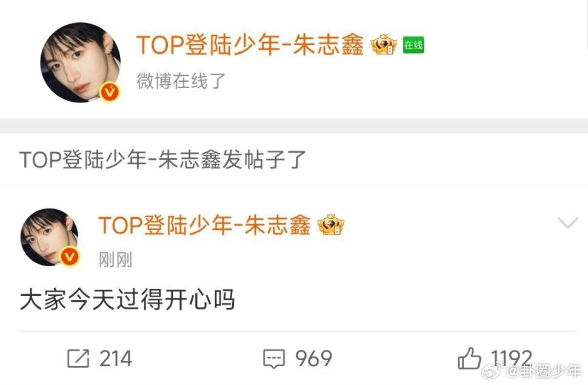Open the header username TOP登陆少年-朱志鑫

[x=250, y=45]
